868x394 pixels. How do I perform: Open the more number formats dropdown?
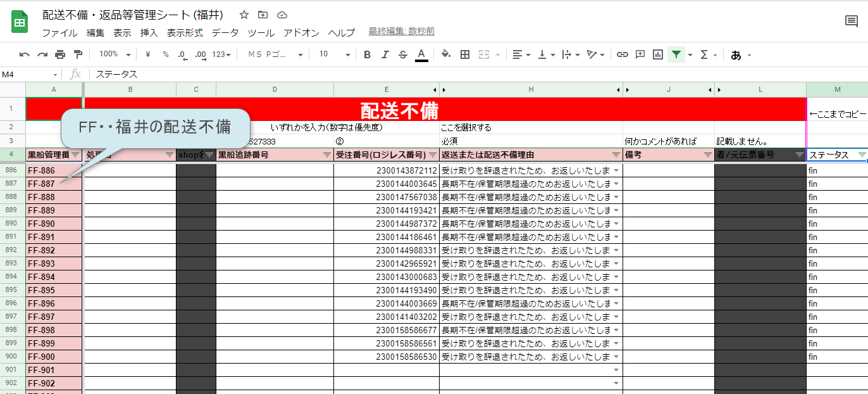[221, 54]
